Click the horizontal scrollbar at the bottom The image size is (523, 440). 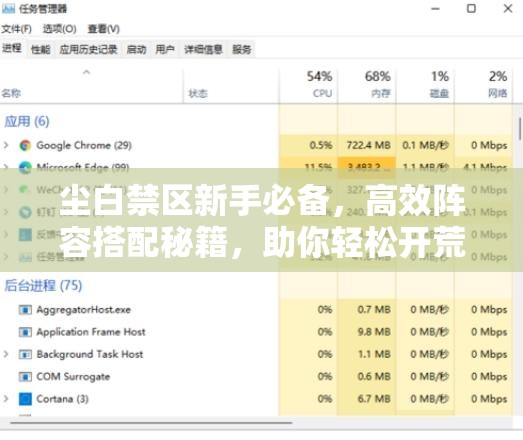[151, 423]
